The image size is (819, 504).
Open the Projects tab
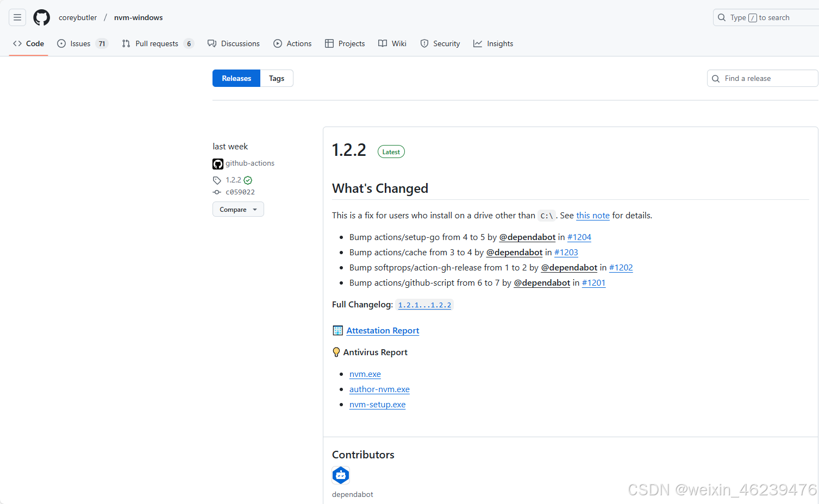tap(345, 43)
